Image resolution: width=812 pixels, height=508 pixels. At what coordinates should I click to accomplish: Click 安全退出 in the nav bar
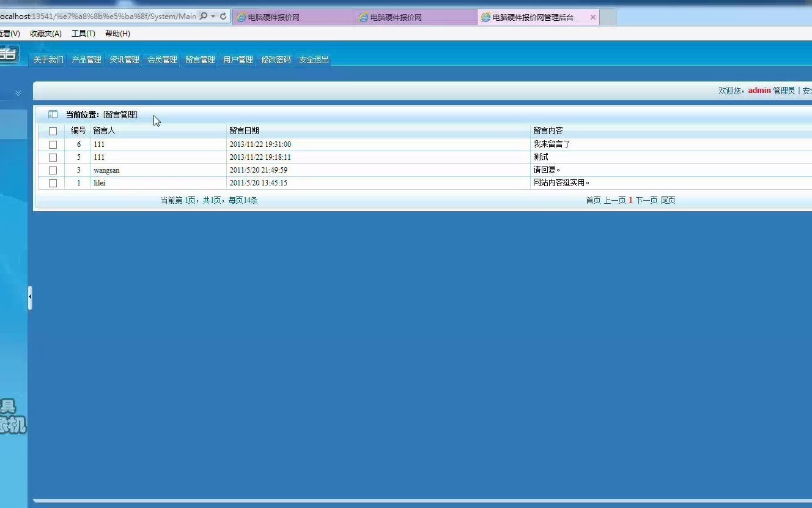click(314, 59)
